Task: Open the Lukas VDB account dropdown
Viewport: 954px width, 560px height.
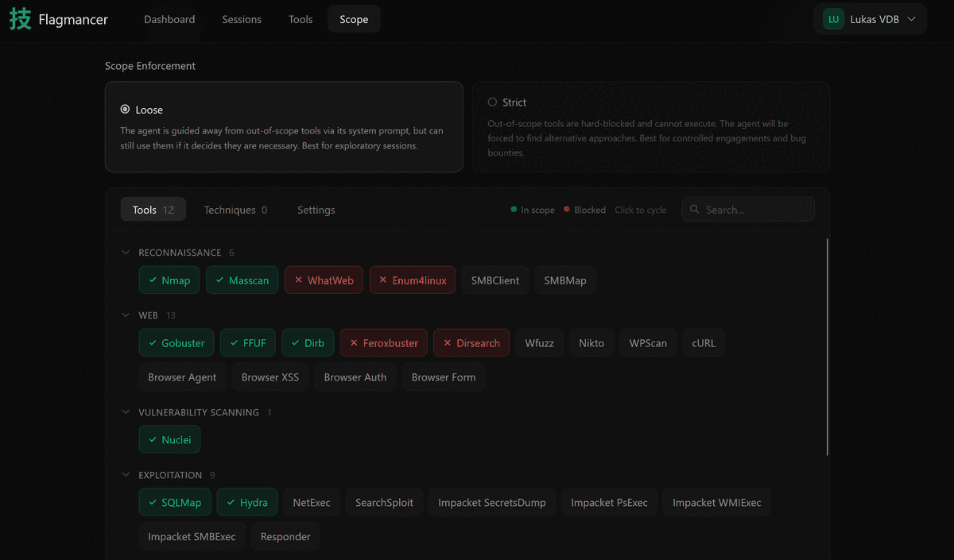Action: pyautogui.click(x=870, y=19)
